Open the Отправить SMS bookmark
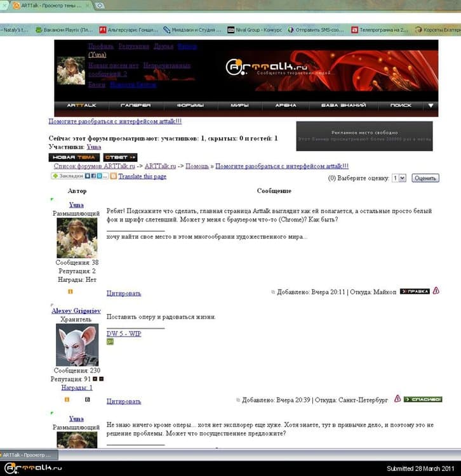This screenshot has width=461, height=476. click(x=316, y=30)
